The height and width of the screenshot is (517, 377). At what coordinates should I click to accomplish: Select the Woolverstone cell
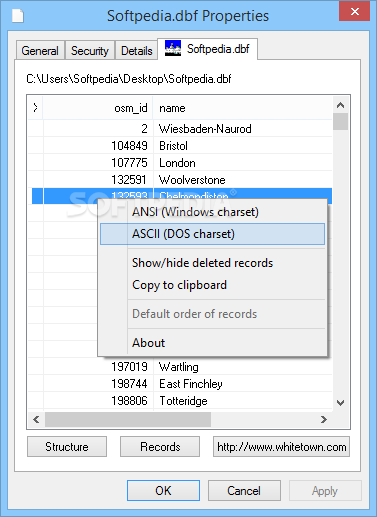tap(243, 180)
